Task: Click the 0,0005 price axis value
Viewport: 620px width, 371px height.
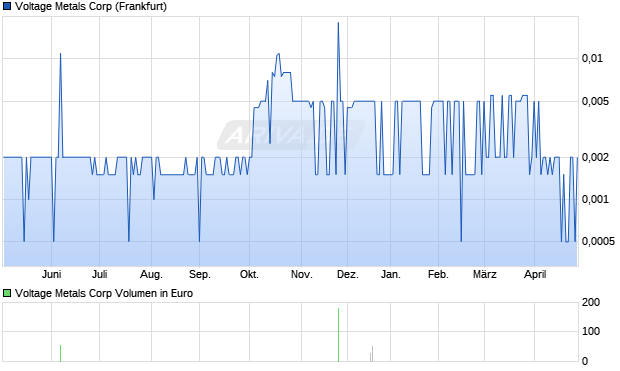Action: 598,241
